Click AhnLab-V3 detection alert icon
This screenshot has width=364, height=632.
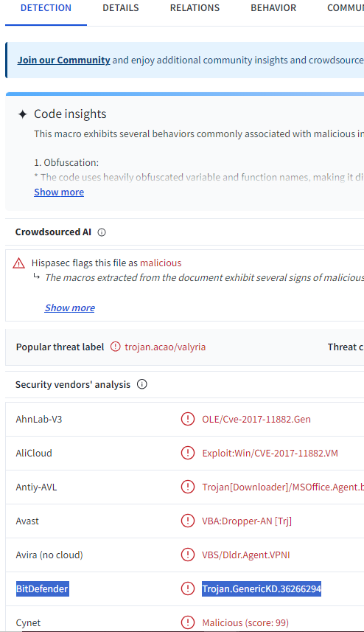click(188, 419)
